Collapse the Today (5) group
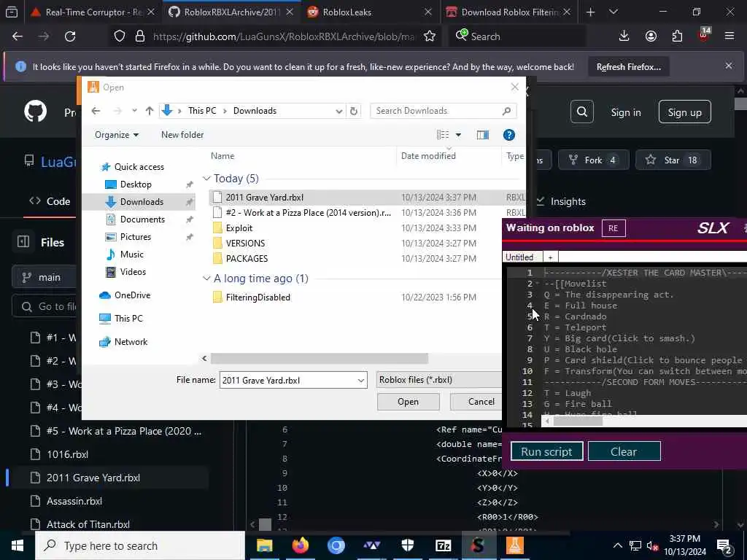This screenshot has height=560, width=747. click(x=206, y=178)
